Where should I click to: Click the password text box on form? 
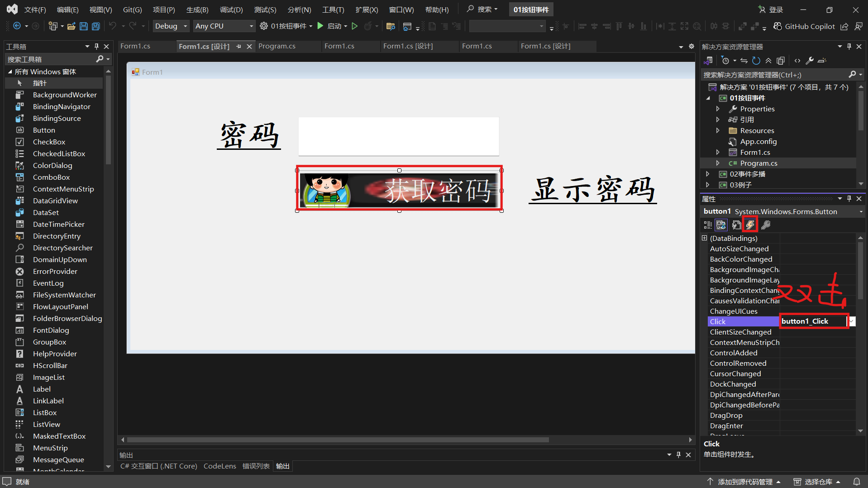(399, 136)
